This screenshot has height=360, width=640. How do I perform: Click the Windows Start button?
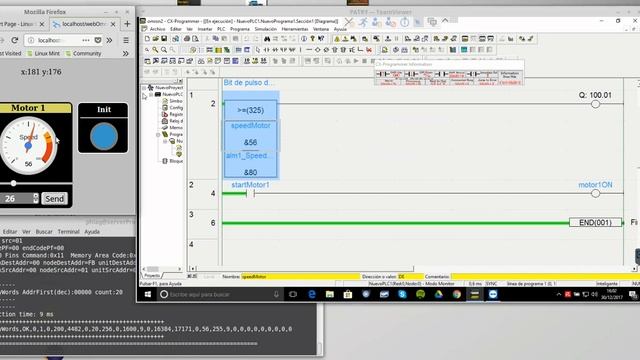148,294
